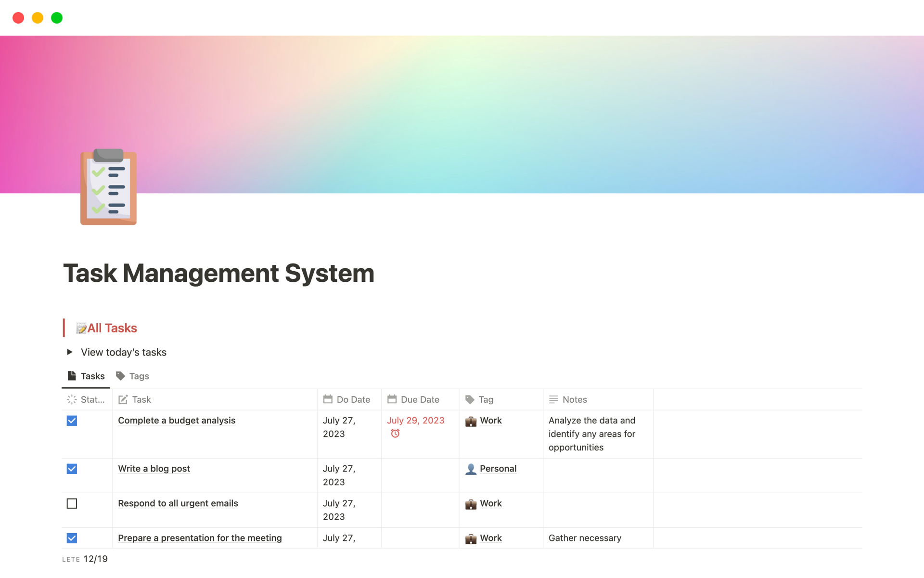Click the Task Management System title
924x578 pixels.
pos(219,272)
